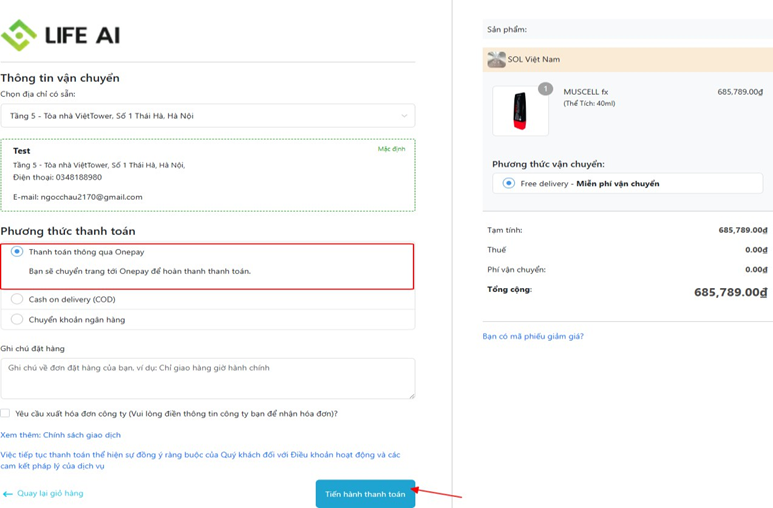
Task: Click the Test address card
Action: (207, 175)
